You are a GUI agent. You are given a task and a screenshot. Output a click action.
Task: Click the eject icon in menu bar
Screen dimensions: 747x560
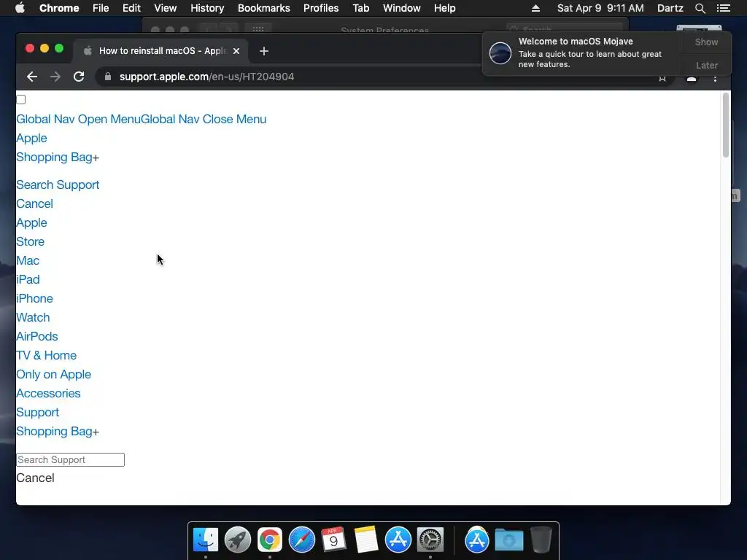[535, 8]
